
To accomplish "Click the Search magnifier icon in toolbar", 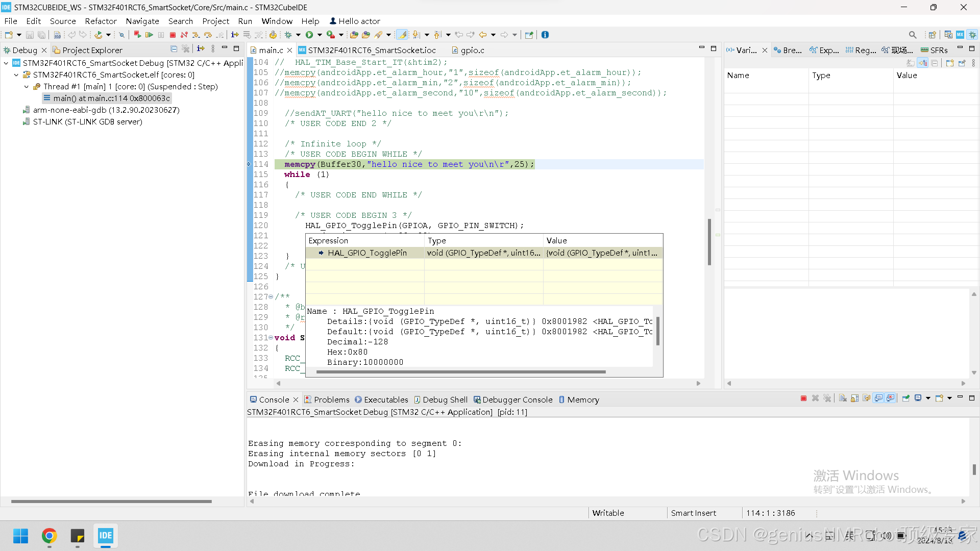I will point(912,35).
